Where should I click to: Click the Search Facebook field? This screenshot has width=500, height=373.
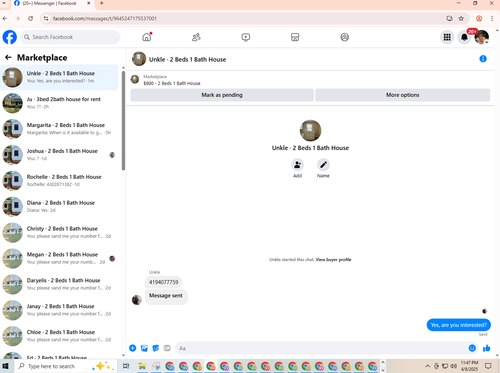point(70,37)
